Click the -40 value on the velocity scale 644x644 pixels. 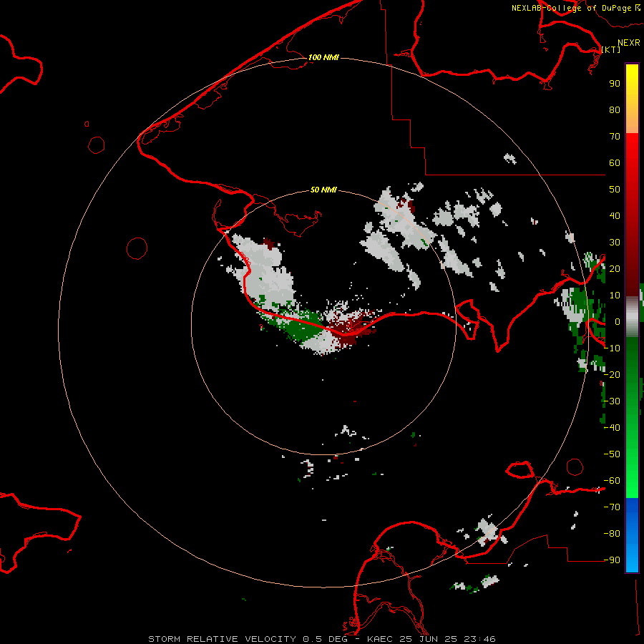(612, 428)
